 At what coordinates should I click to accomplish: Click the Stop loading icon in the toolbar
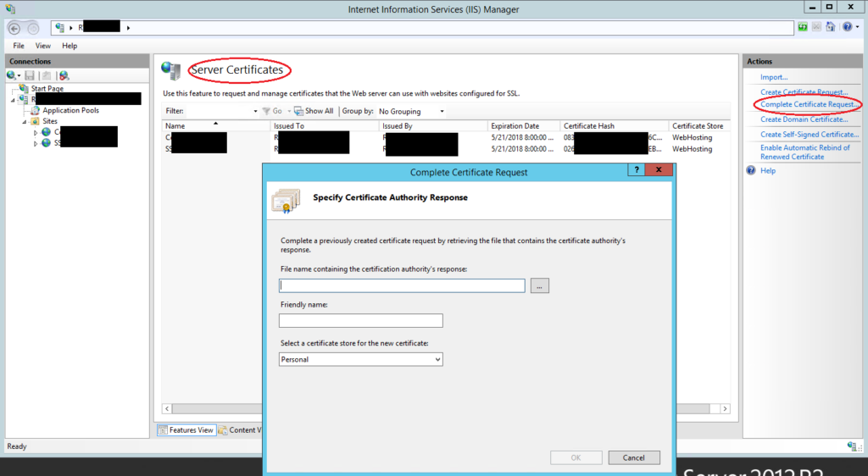(x=816, y=26)
